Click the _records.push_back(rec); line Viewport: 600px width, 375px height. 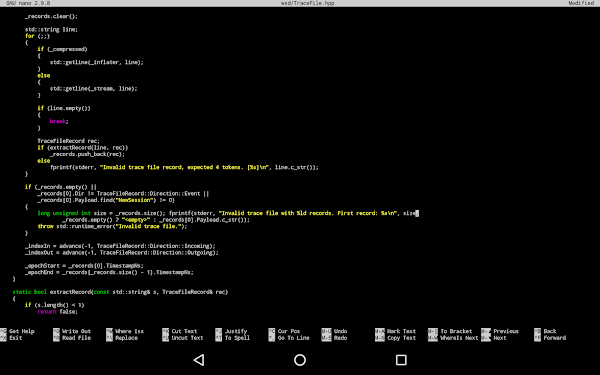click(87, 154)
